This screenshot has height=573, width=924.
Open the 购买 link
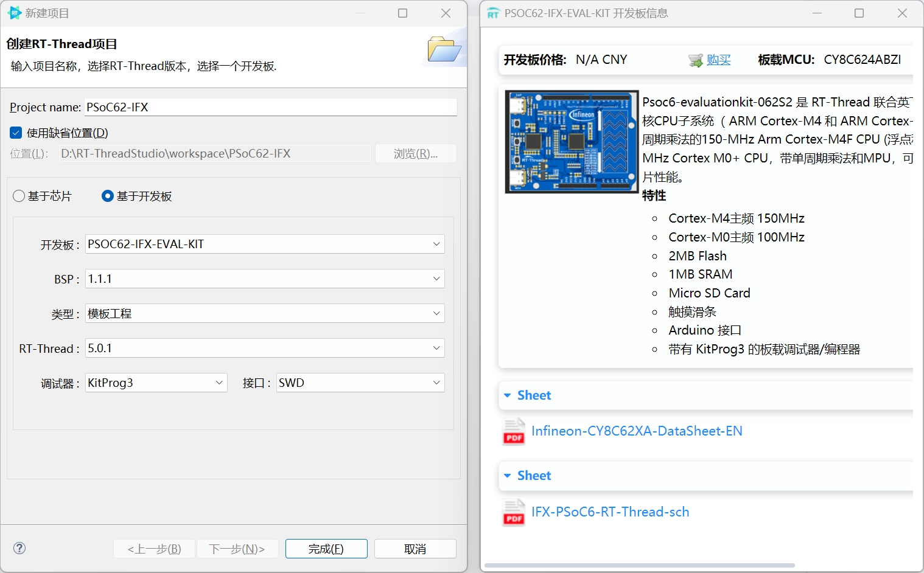pyautogui.click(x=718, y=60)
